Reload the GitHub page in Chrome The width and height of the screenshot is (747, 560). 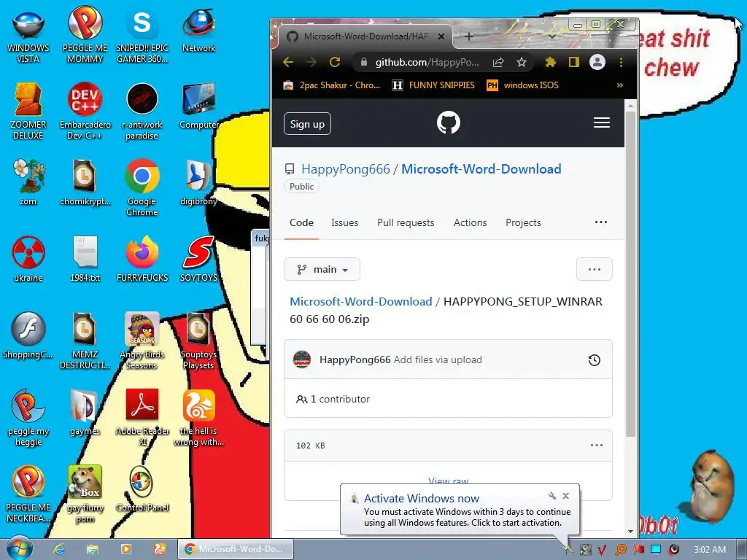pyautogui.click(x=335, y=62)
